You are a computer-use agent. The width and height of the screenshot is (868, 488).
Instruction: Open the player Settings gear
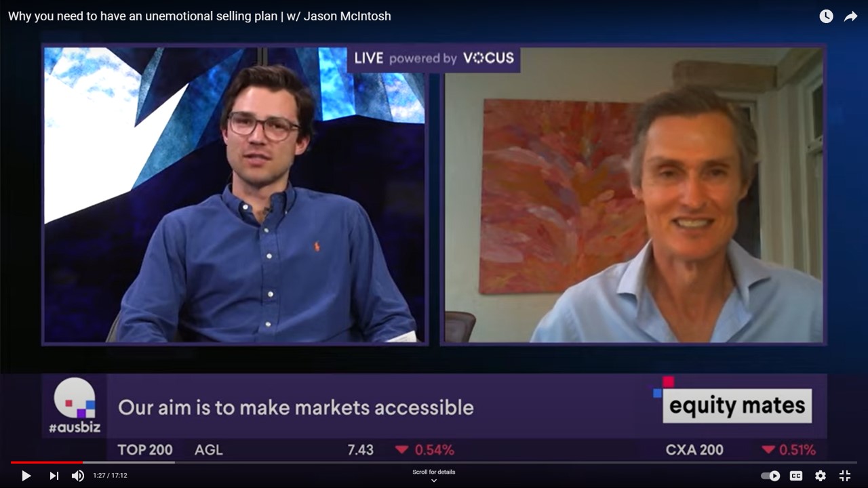tap(821, 476)
